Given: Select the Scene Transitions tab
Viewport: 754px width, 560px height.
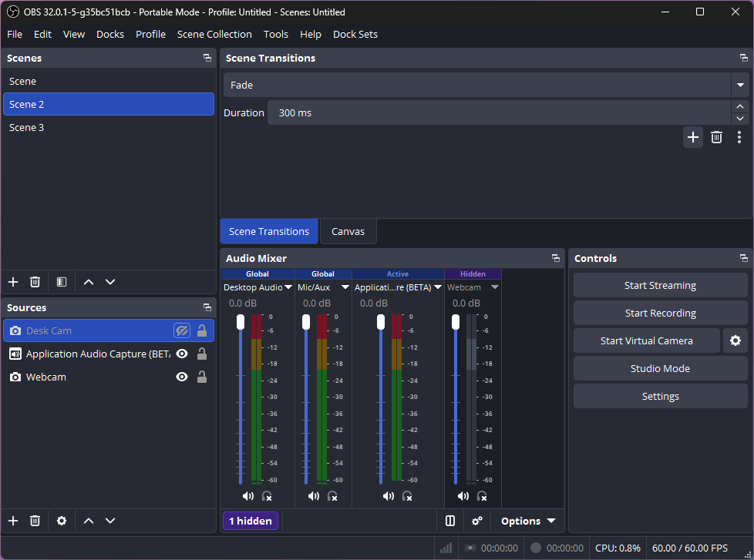Looking at the screenshot, I should 269,232.
